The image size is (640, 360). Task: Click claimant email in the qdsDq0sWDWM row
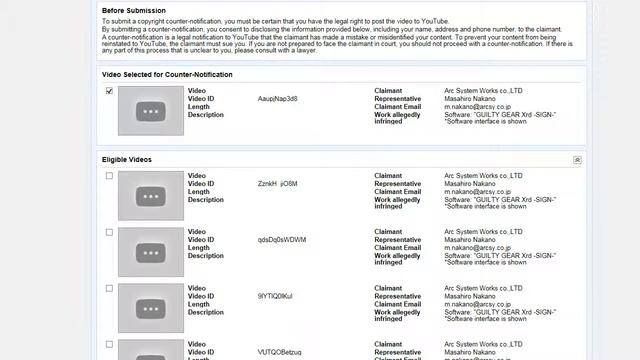pyautogui.click(x=478, y=248)
